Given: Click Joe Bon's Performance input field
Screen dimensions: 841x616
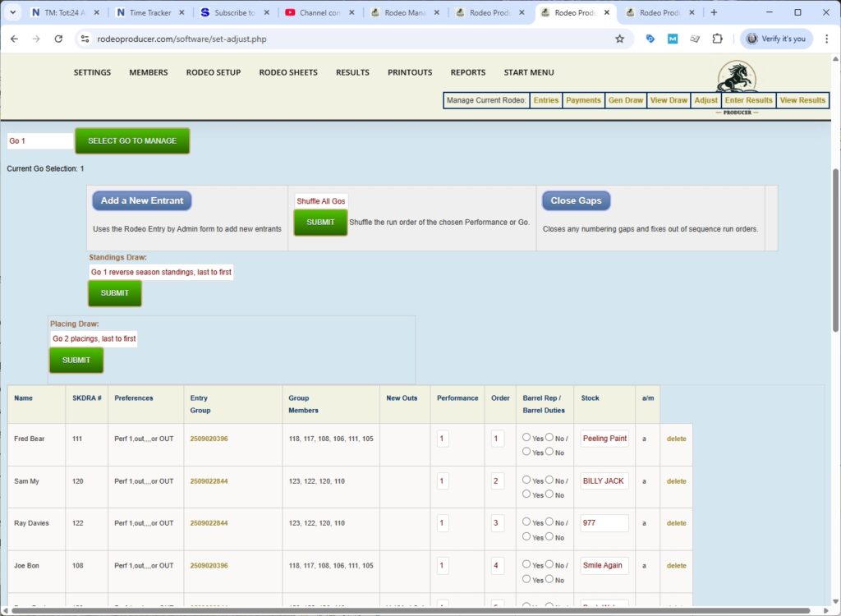Looking at the screenshot, I should 442,565.
